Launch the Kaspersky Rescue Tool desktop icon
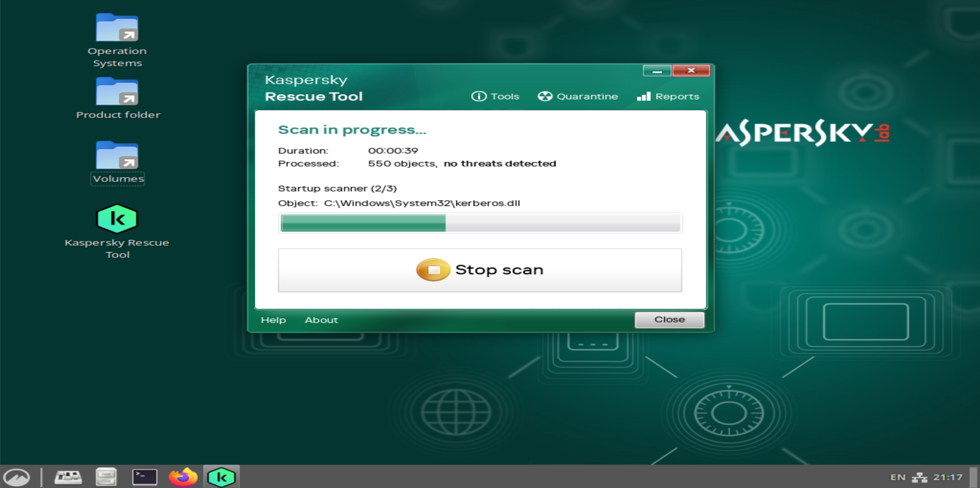The image size is (980, 488). point(117,231)
